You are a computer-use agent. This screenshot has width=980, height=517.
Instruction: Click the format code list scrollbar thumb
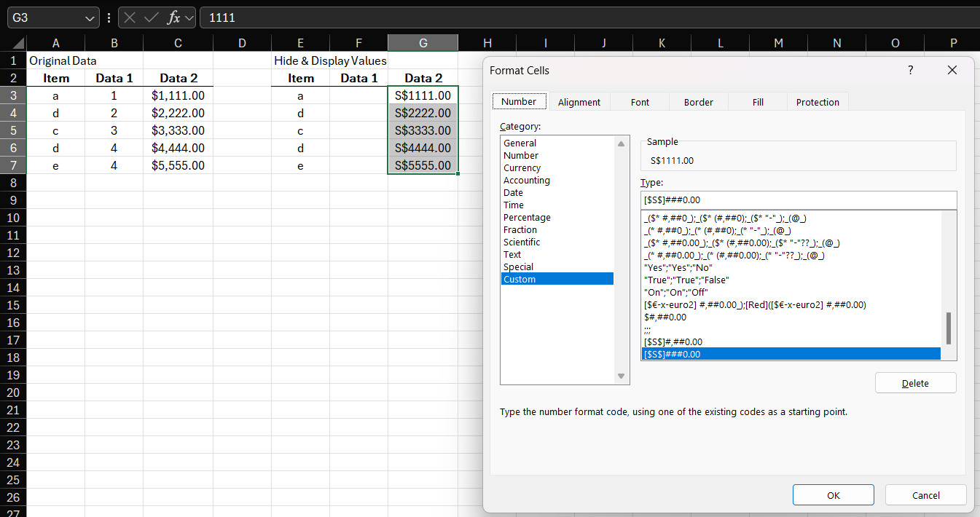tap(948, 328)
